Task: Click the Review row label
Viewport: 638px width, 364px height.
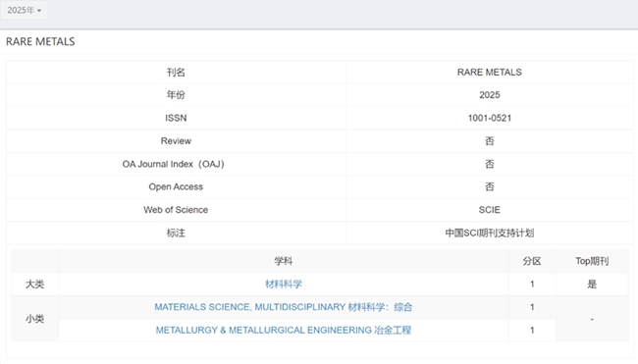Action: point(176,141)
